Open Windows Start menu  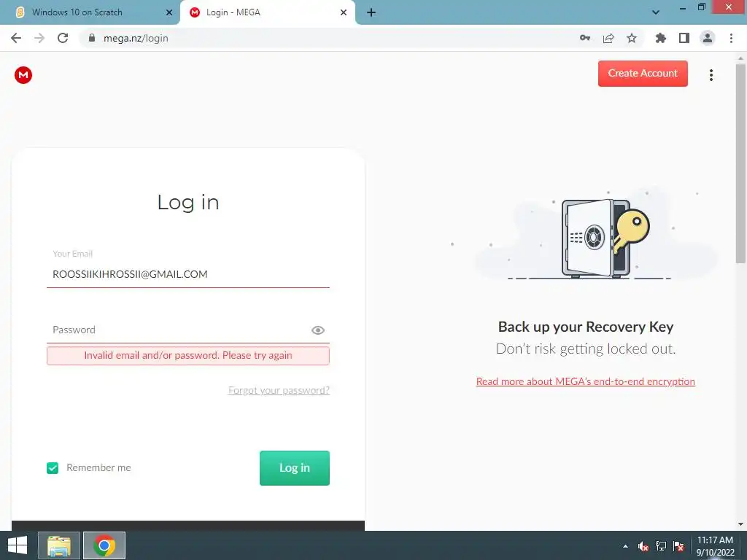coord(18,545)
